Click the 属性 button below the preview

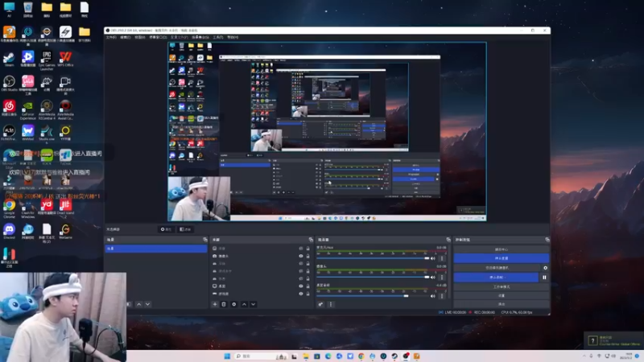point(167,229)
